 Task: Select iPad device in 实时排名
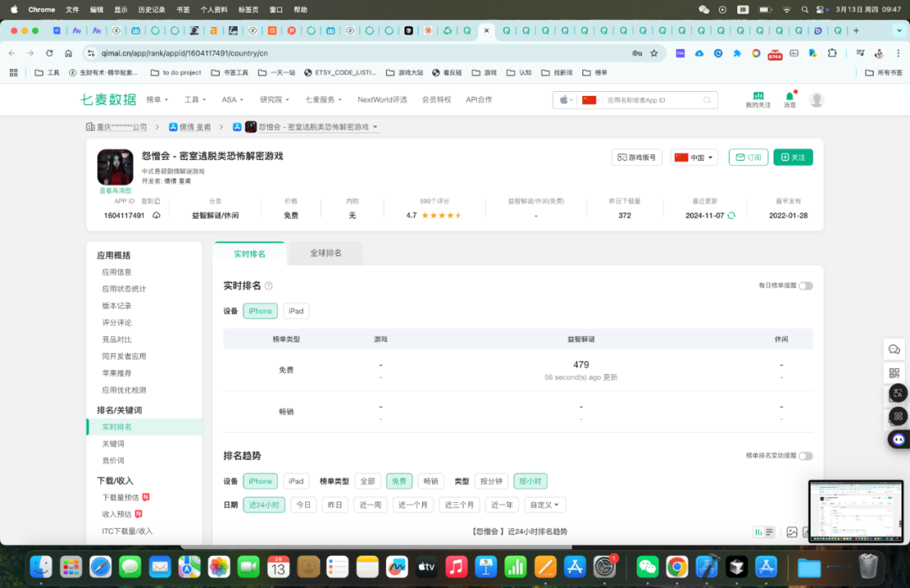(296, 311)
